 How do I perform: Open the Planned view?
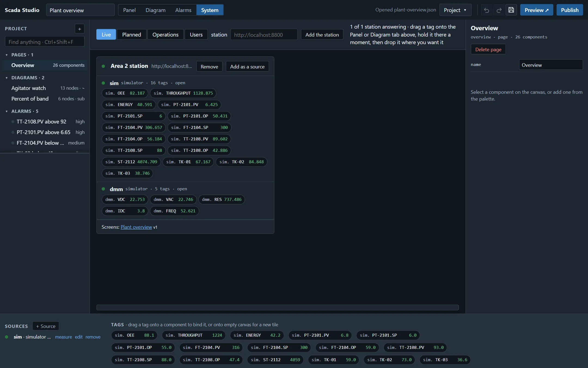(131, 35)
